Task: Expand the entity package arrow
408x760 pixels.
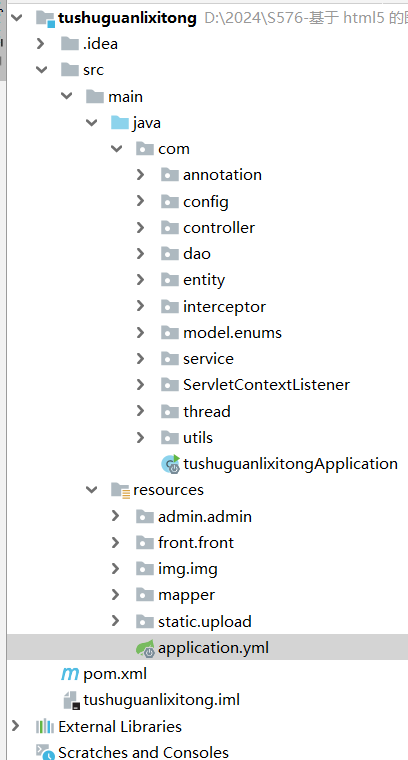Action: click(141, 280)
